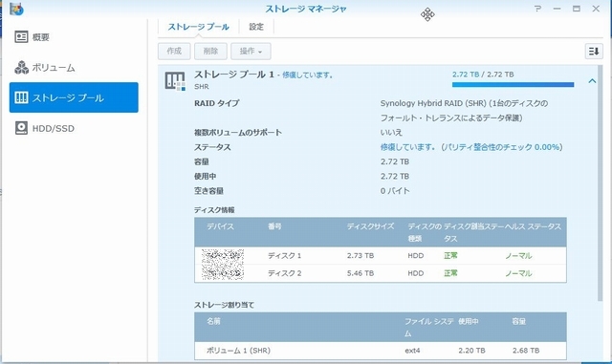Click the 2.73 TB disk size cell
Viewport: 612px width, 364px height.
[x=361, y=255]
